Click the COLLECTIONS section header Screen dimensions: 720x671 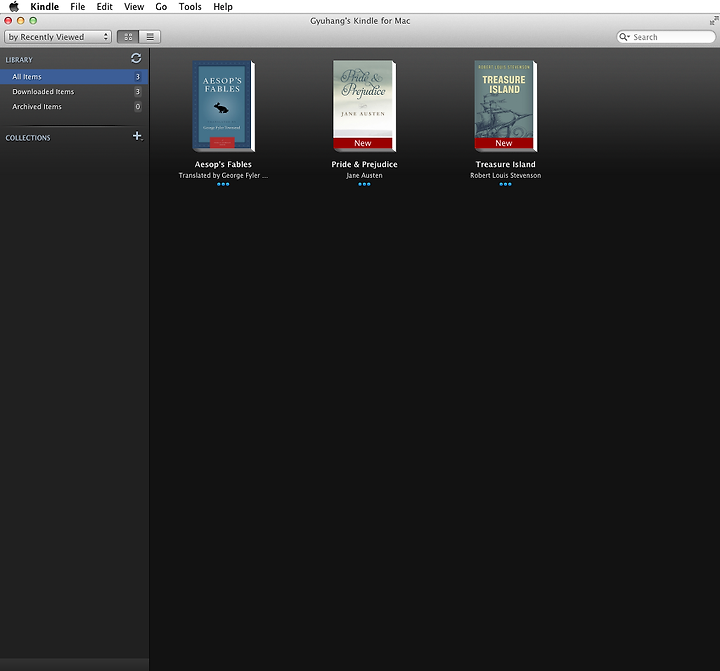click(28, 138)
